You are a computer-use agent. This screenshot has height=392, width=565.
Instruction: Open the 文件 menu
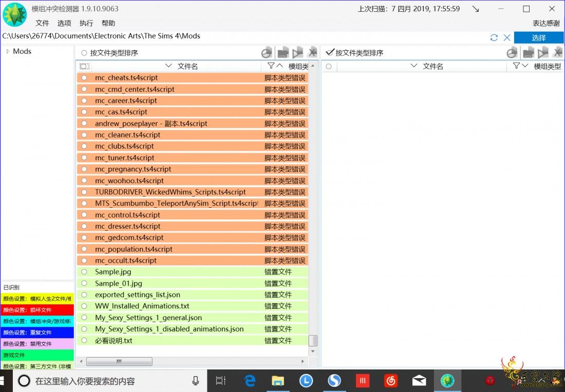click(x=42, y=23)
